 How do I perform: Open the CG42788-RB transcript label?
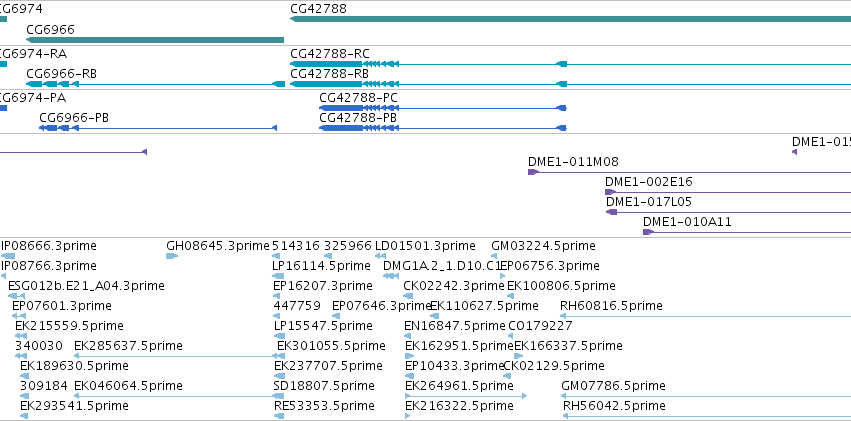(x=329, y=73)
